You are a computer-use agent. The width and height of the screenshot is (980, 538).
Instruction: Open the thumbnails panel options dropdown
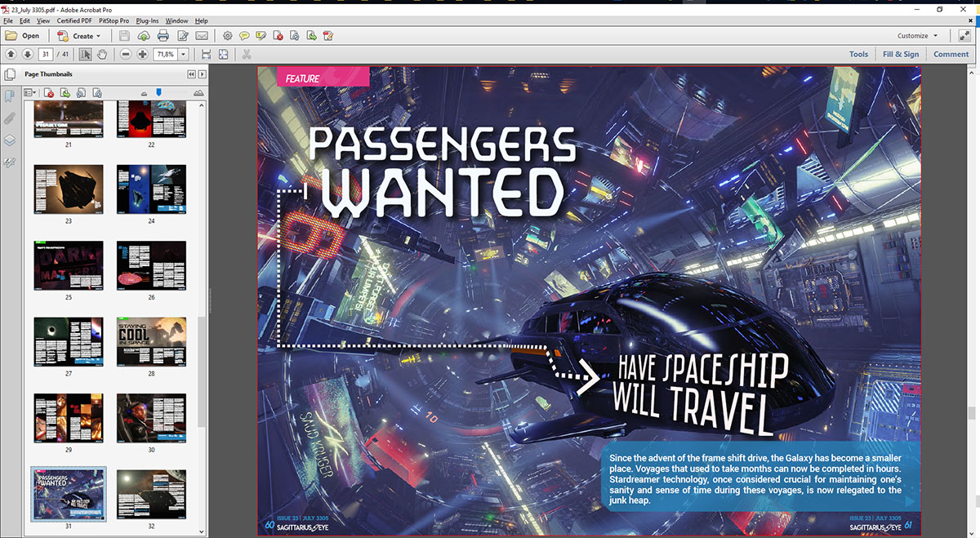click(31, 93)
